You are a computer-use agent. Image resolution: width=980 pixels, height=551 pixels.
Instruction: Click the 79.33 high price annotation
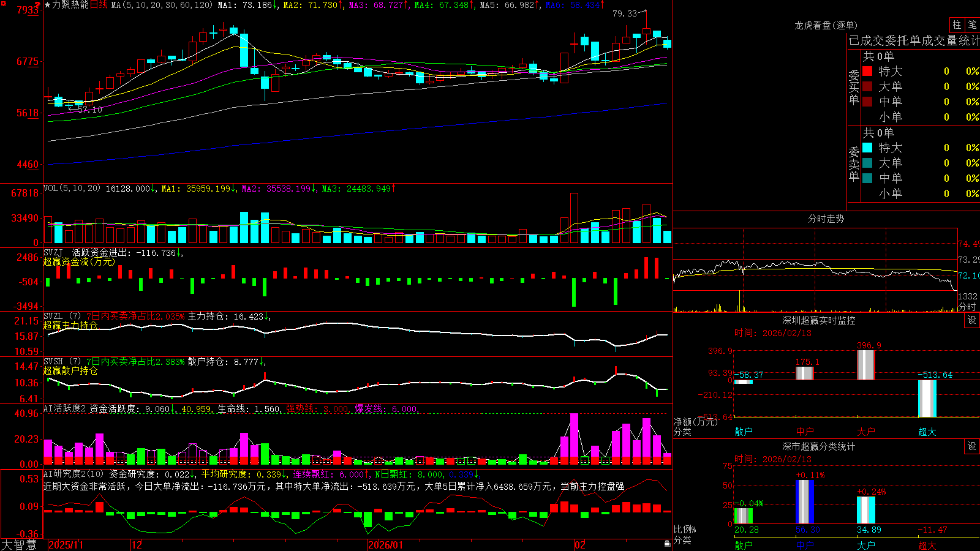[x=625, y=13]
